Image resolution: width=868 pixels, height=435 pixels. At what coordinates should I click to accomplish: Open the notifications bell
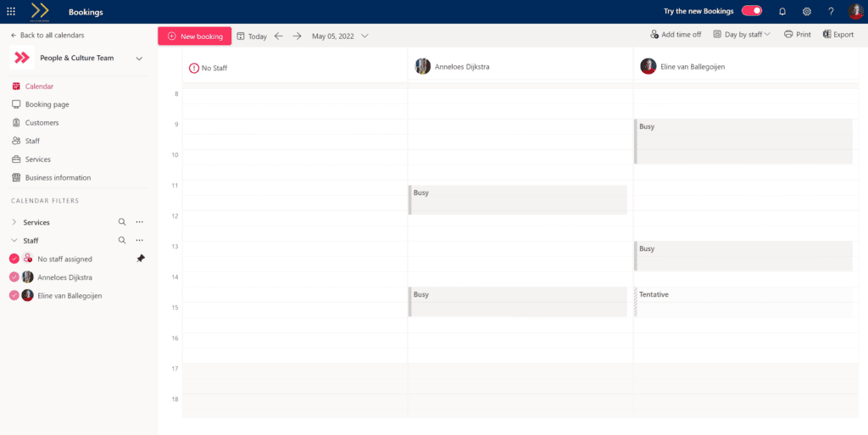pyautogui.click(x=782, y=12)
